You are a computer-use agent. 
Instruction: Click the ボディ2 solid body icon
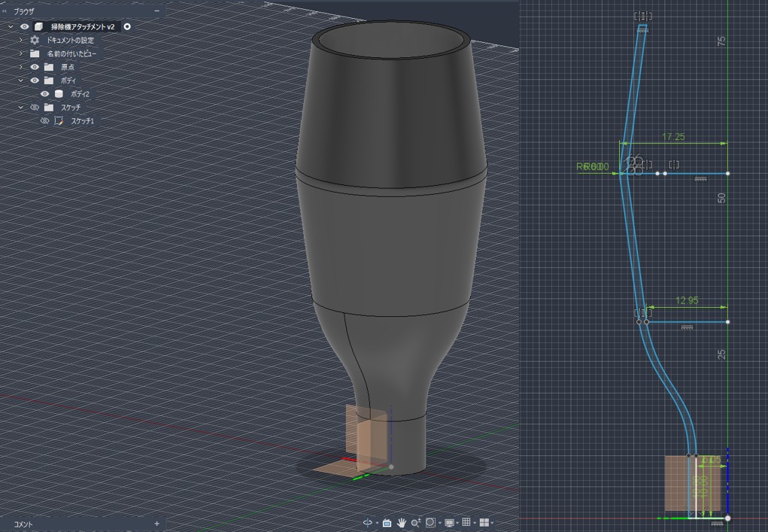pos(59,93)
